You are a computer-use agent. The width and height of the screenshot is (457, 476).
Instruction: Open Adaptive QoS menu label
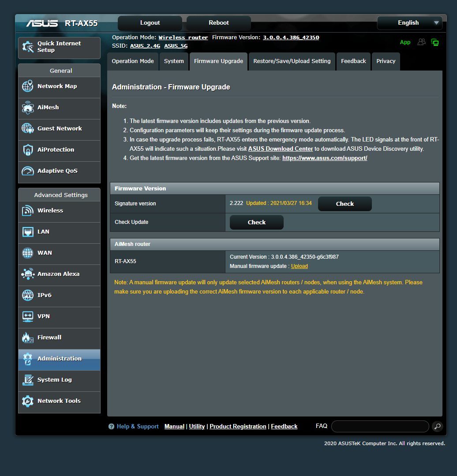tap(57, 171)
